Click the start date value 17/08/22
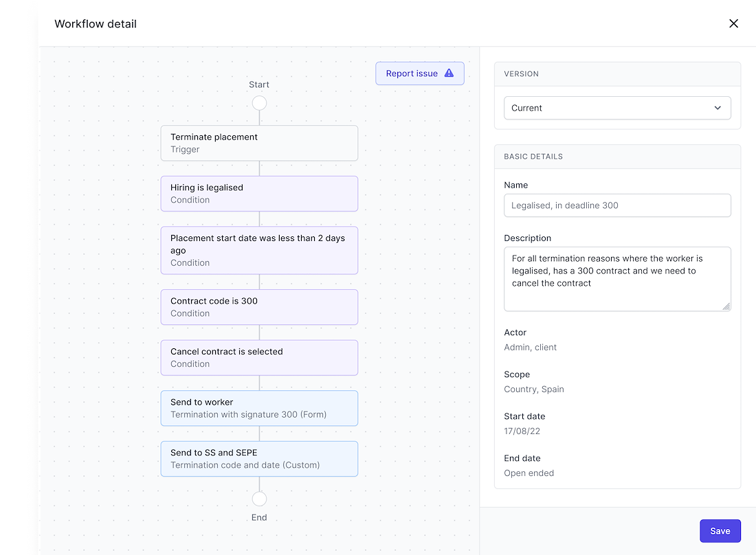756x555 pixels. [x=522, y=431]
